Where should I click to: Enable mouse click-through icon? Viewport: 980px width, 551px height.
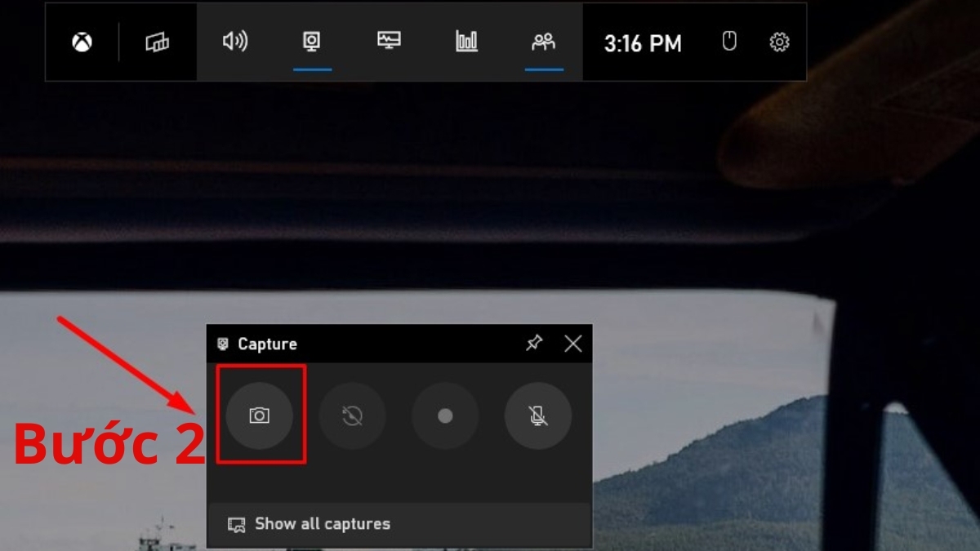pos(729,42)
